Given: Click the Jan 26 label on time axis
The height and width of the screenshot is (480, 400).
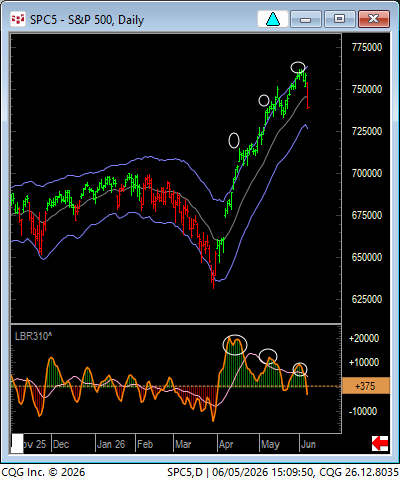Looking at the screenshot, I should [x=111, y=444].
